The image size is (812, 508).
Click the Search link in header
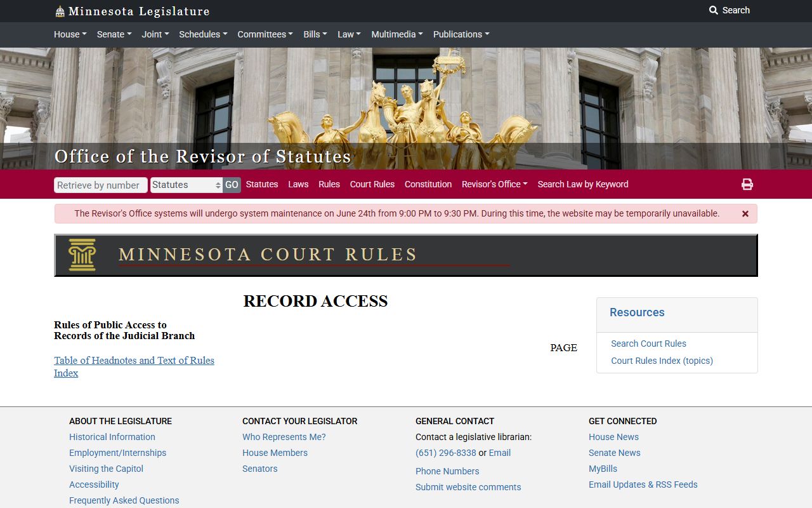click(730, 10)
